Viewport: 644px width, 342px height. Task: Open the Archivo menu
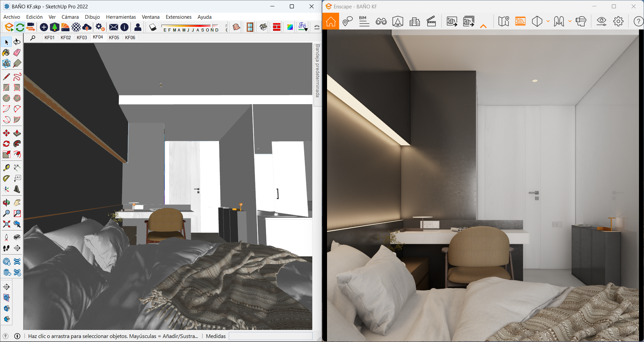[x=12, y=17]
